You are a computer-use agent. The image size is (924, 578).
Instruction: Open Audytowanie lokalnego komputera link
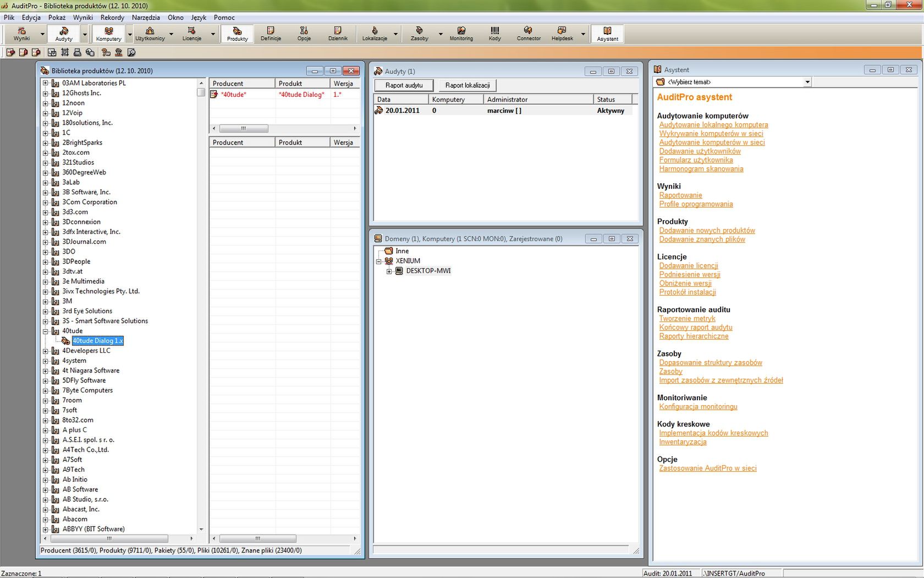click(713, 125)
